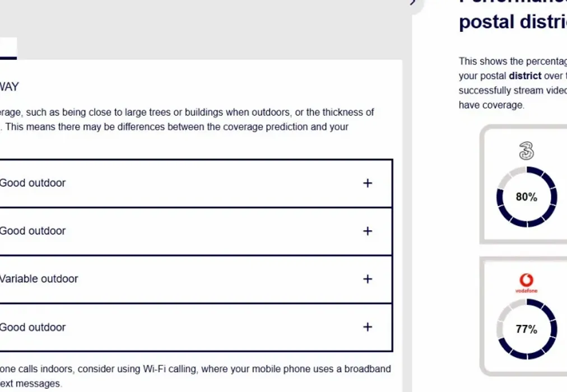Image resolution: width=567 pixels, height=392 pixels.
Task: Click the address text ending in WAY
Action: click(x=10, y=87)
